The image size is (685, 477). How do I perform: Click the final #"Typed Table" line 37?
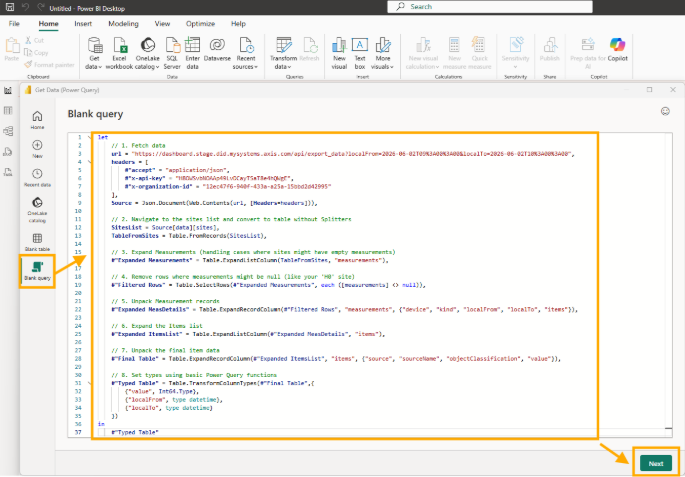[x=135, y=432]
